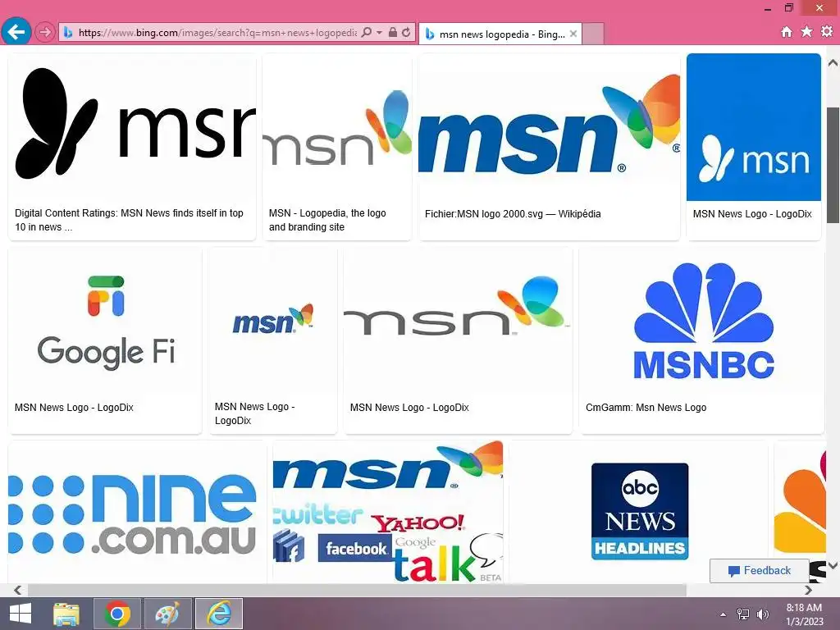Screen dimensions: 840x630
Task: Click the horizontal scrollbar thumb
Action: [357, 591]
